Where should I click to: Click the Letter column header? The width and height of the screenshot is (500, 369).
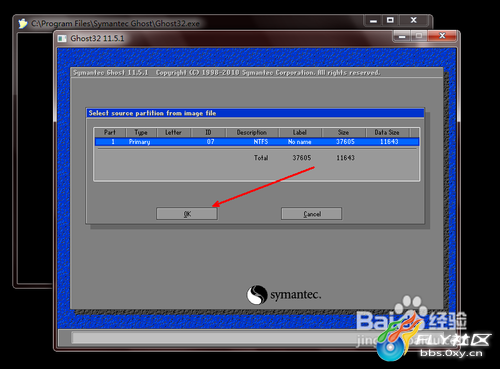click(x=173, y=132)
